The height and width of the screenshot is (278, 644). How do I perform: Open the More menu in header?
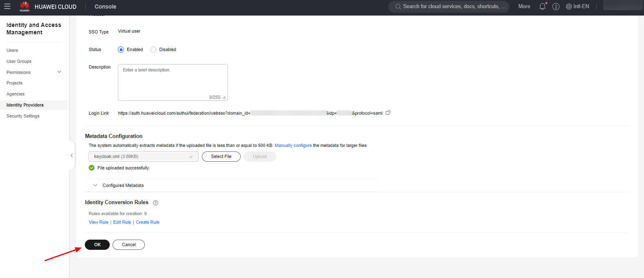point(524,7)
